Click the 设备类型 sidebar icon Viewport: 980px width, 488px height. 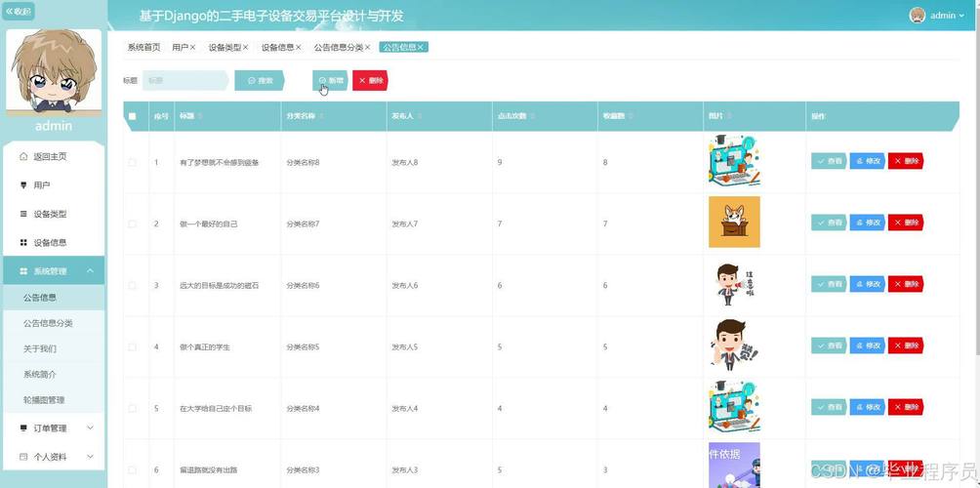23,214
